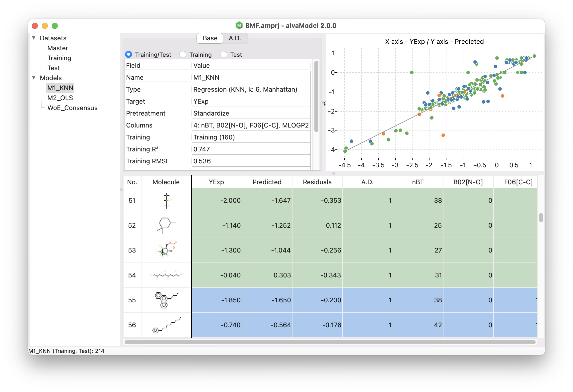Image resolution: width=573 pixels, height=392 pixels.
Task: Select the M1_KNN model
Action: (x=60, y=88)
